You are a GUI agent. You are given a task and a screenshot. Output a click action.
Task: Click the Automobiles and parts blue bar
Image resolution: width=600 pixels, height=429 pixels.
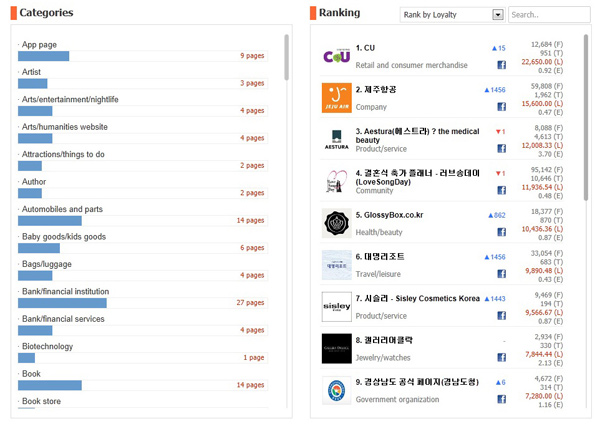[50, 221]
